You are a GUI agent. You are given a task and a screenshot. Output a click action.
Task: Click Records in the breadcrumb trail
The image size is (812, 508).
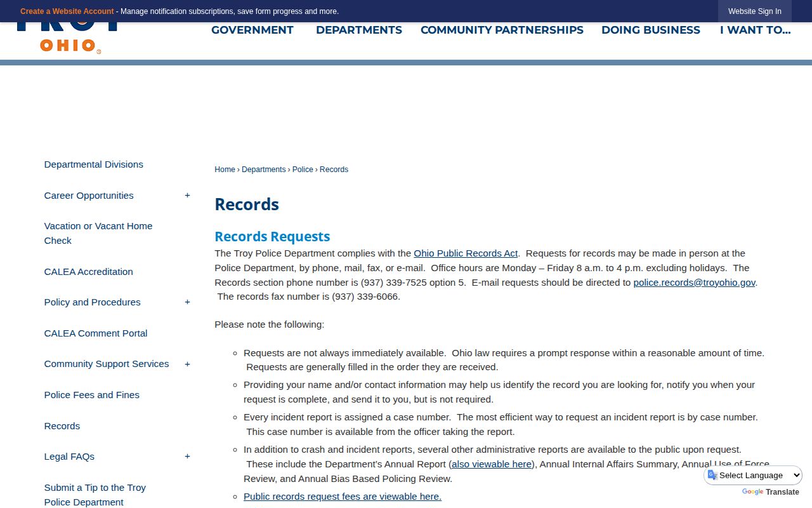(334, 170)
